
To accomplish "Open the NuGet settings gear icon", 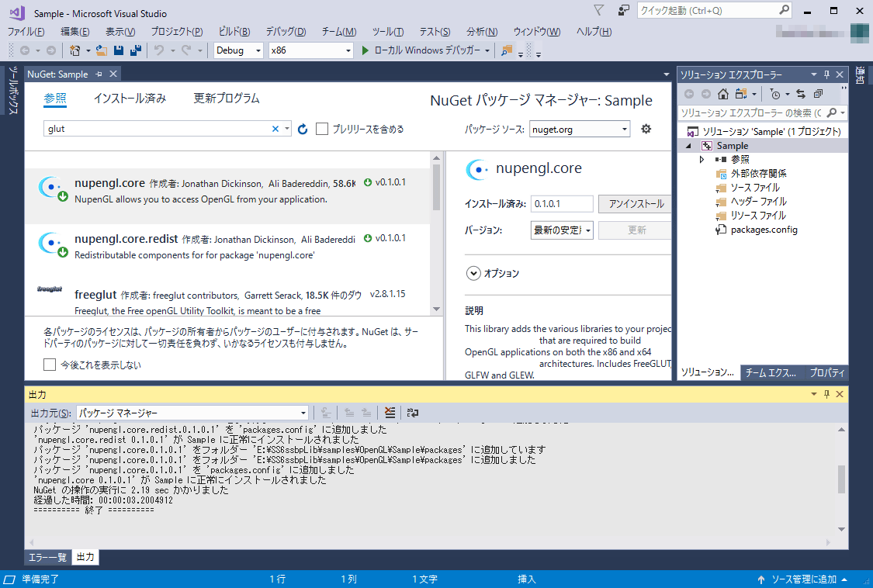I will point(646,130).
